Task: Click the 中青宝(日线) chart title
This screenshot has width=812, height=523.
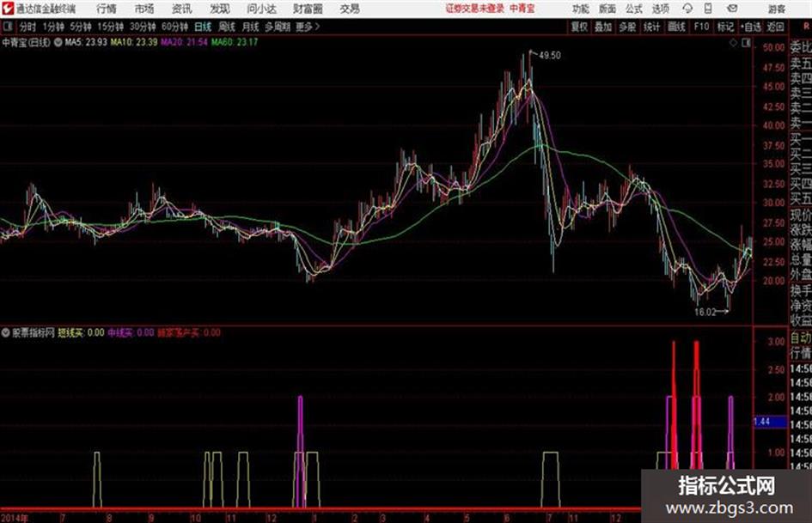Action: (x=26, y=42)
